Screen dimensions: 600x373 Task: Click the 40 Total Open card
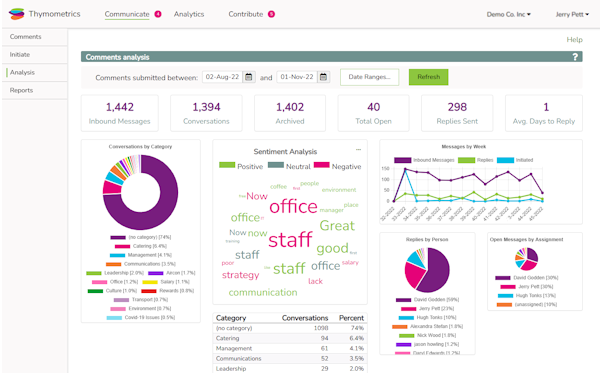click(373, 113)
